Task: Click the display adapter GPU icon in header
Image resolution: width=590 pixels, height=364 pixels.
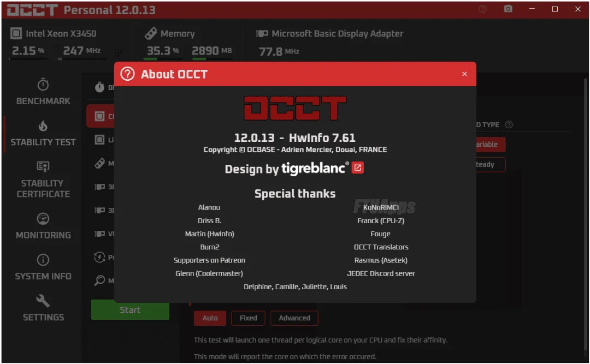Action: tap(262, 34)
